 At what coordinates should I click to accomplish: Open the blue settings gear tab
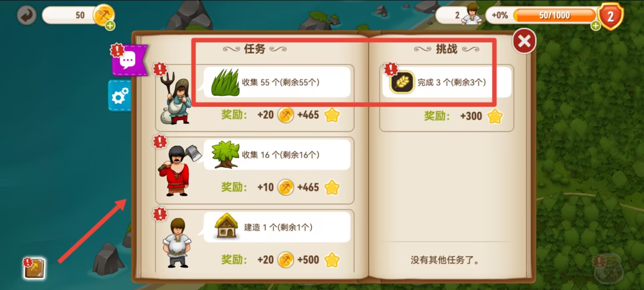pyautogui.click(x=120, y=96)
